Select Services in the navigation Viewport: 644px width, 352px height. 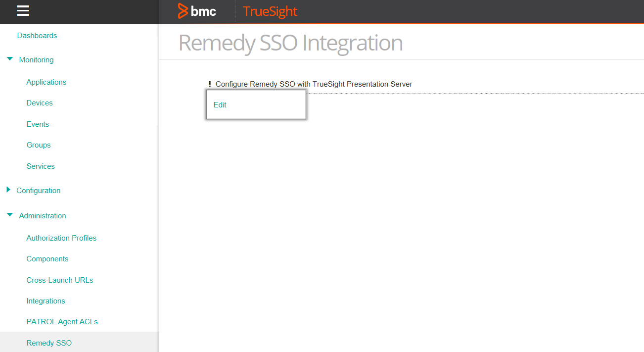point(41,166)
